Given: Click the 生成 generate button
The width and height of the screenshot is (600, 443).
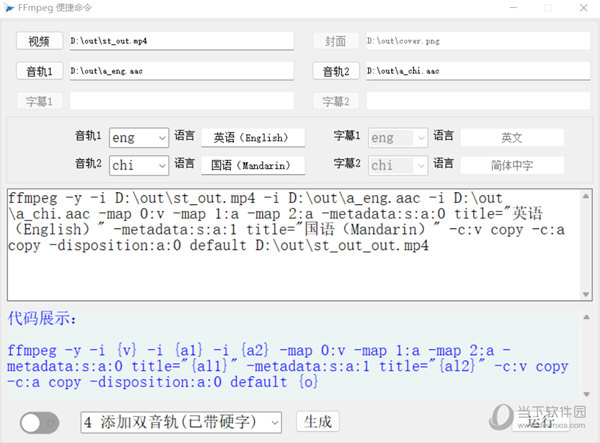Looking at the screenshot, I should pos(318,422).
